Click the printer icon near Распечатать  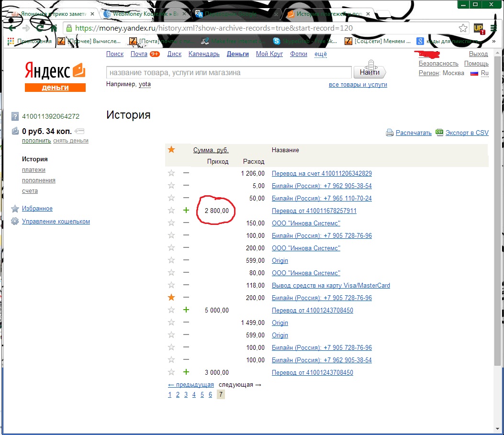pos(389,133)
